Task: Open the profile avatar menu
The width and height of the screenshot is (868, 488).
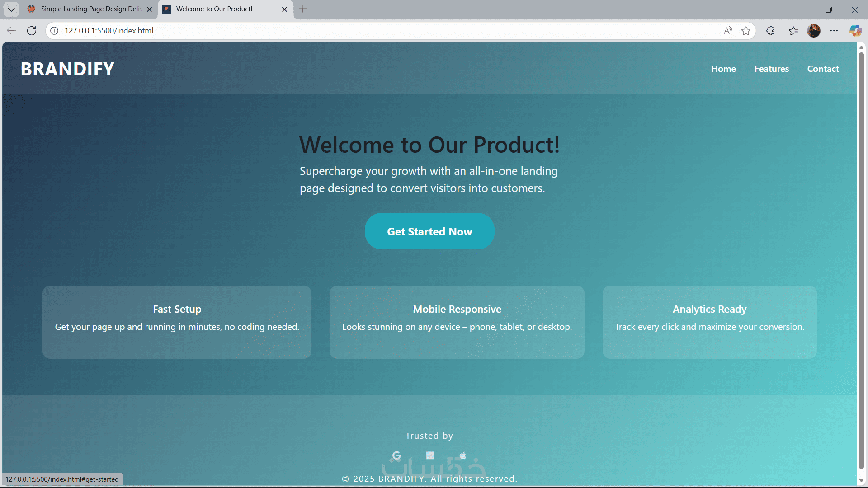Action: (x=814, y=31)
